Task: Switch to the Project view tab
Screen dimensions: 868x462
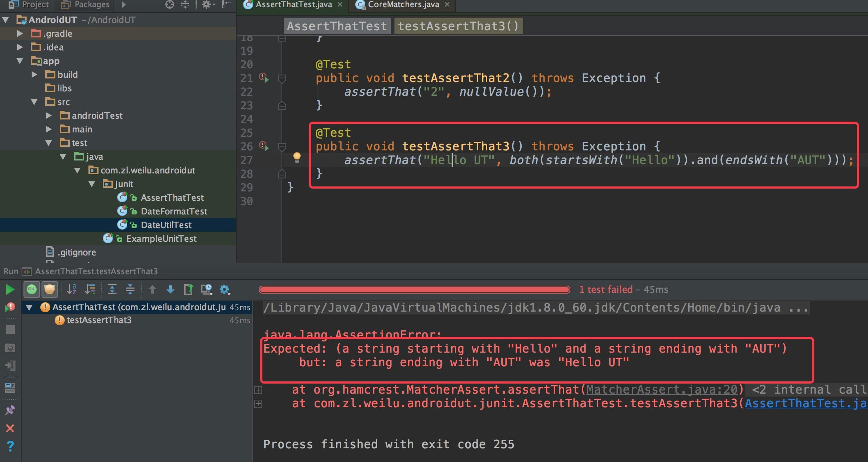Action: pos(29,5)
